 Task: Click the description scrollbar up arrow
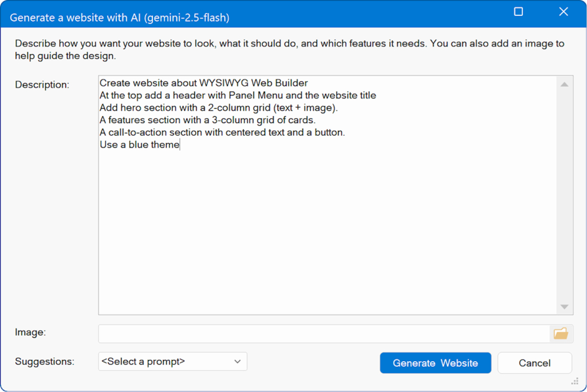point(564,84)
